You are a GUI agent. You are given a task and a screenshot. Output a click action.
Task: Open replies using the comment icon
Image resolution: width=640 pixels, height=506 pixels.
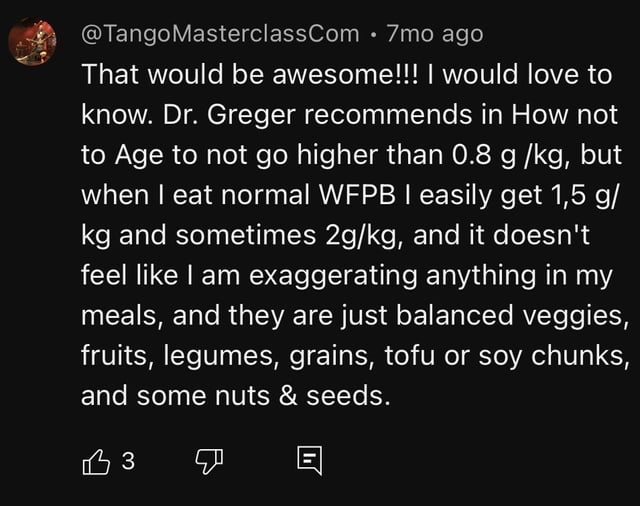[x=307, y=461]
